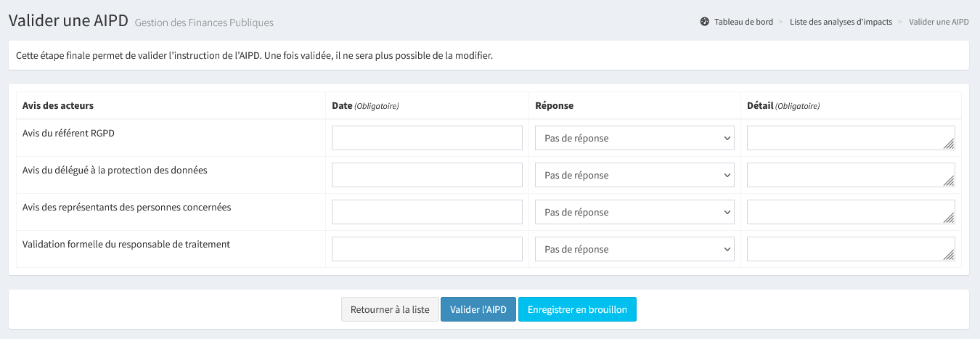The width and height of the screenshot is (980, 339).
Task: Click the Valider l'AIPD button
Action: click(x=478, y=309)
